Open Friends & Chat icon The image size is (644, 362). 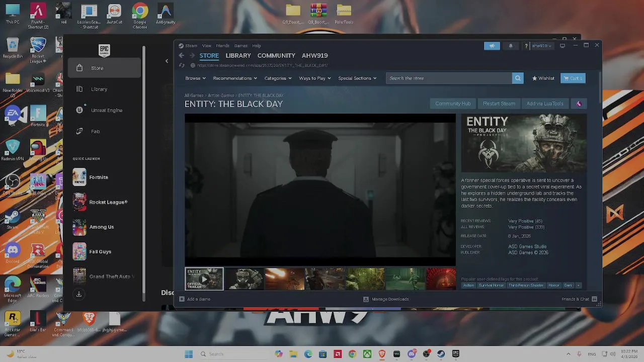click(x=594, y=299)
